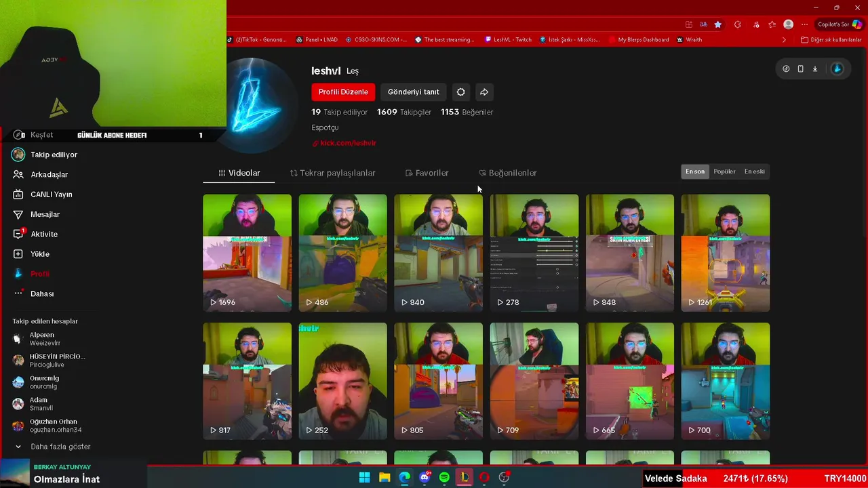The width and height of the screenshot is (868, 488).
Task: Open profile settings gear icon
Action: pos(460,92)
